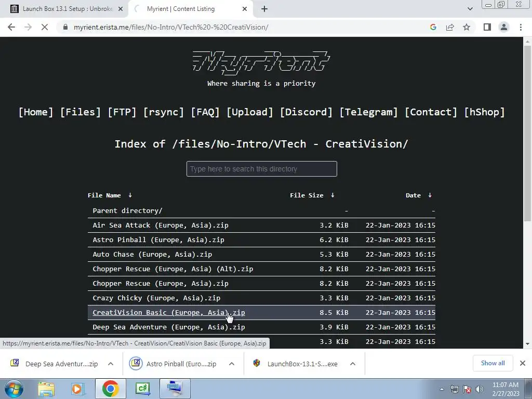532x399 pixels.
Task: Open the Chrome profile avatar
Action: pyautogui.click(x=504, y=27)
